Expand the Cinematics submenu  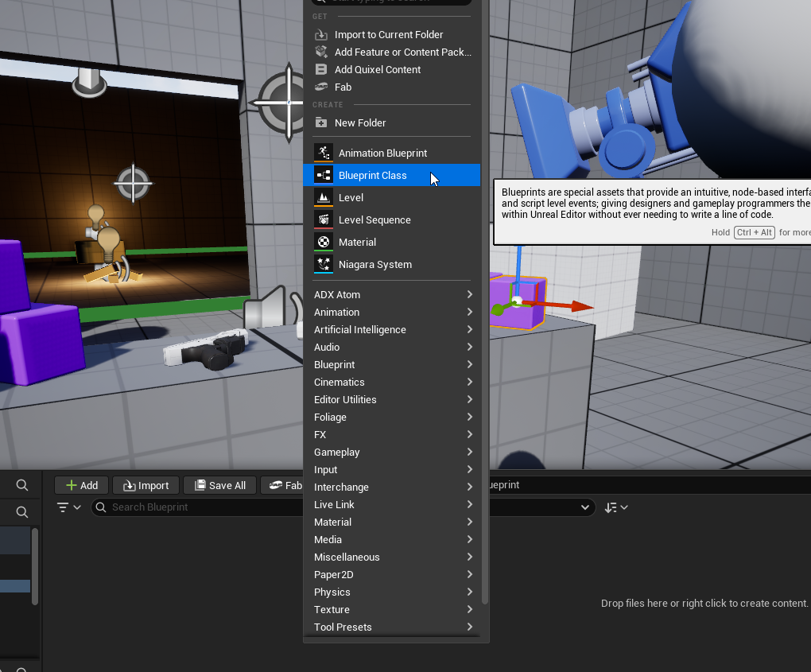(x=393, y=383)
